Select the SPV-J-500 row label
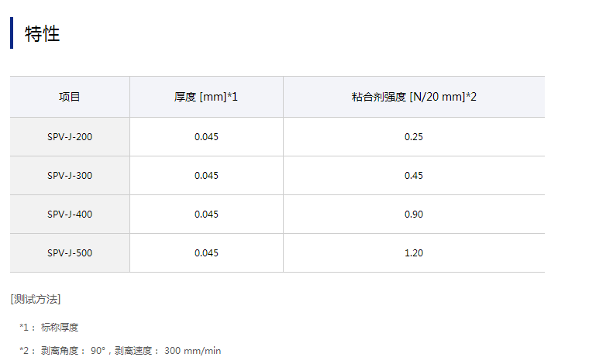This screenshot has height=364, width=589. pyautogui.click(x=70, y=253)
